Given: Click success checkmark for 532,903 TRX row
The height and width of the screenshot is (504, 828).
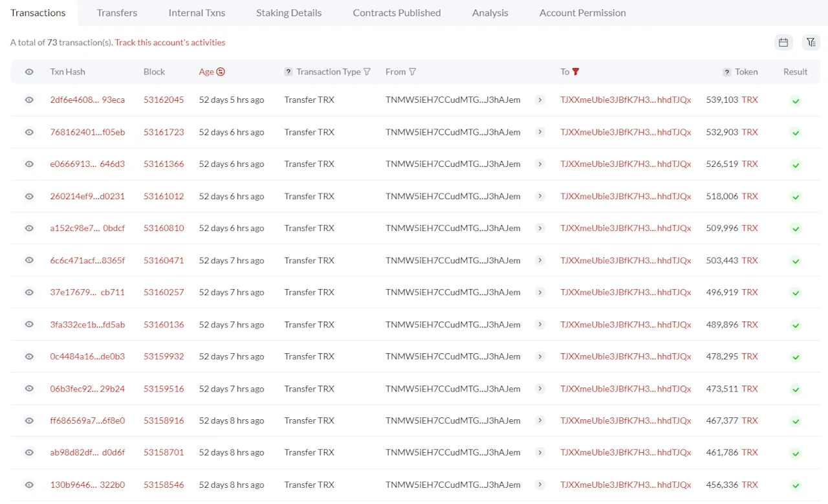Looking at the screenshot, I should [x=796, y=133].
